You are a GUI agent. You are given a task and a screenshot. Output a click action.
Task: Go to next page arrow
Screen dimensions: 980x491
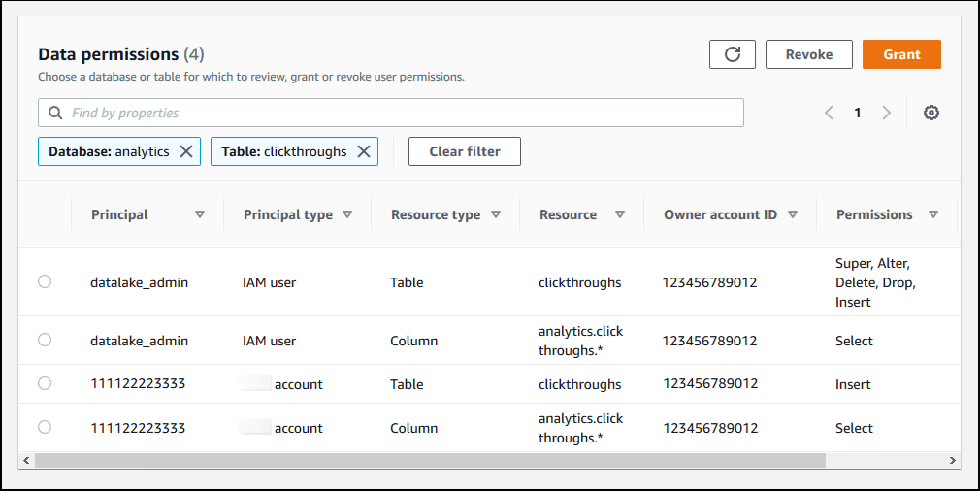tap(886, 113)
